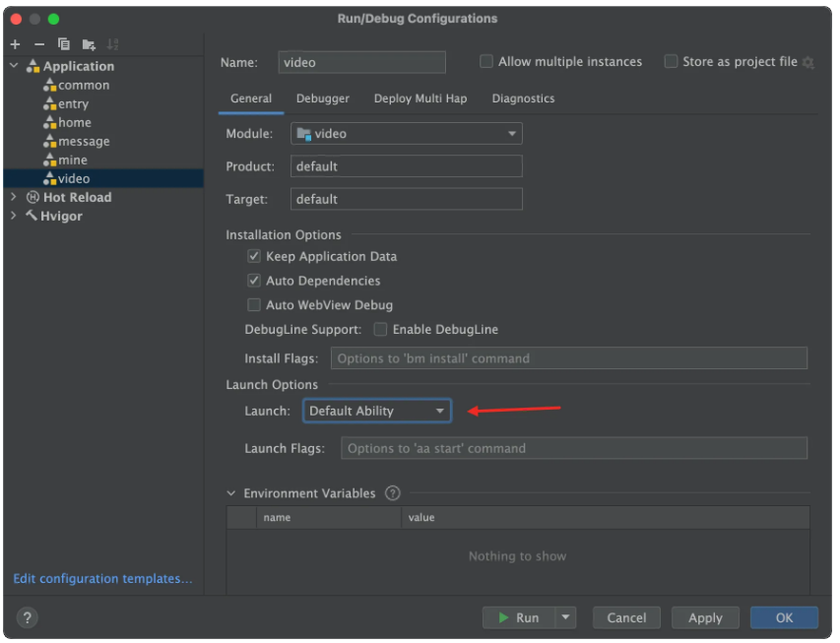Screen dimensions: 840x643
Task: Click the Apply button
Action: (x=705, y=617)
